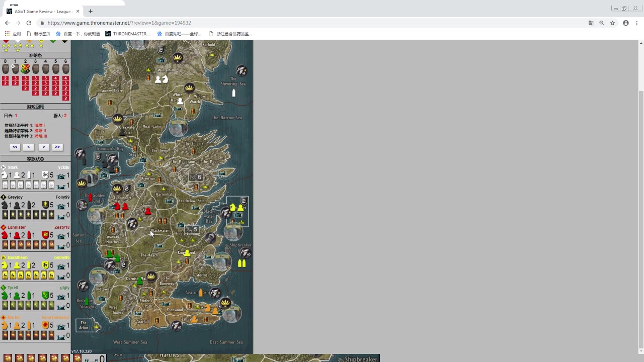Open player BranTheBaker's profile
Viewport: 644px width, 362px height.
point(55,318)
